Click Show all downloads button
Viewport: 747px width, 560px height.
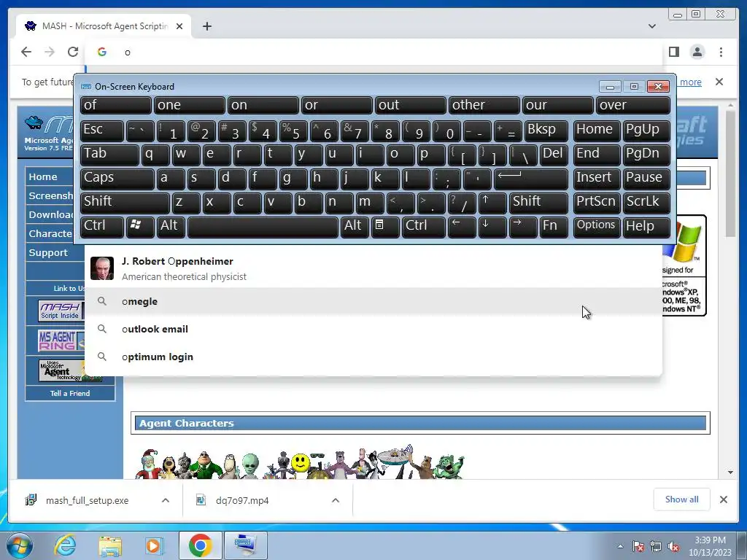point(682,499)
